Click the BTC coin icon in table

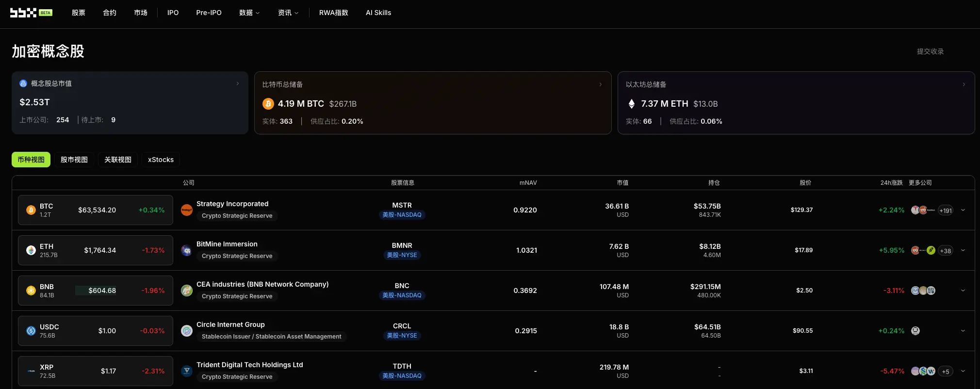(31, 210)
